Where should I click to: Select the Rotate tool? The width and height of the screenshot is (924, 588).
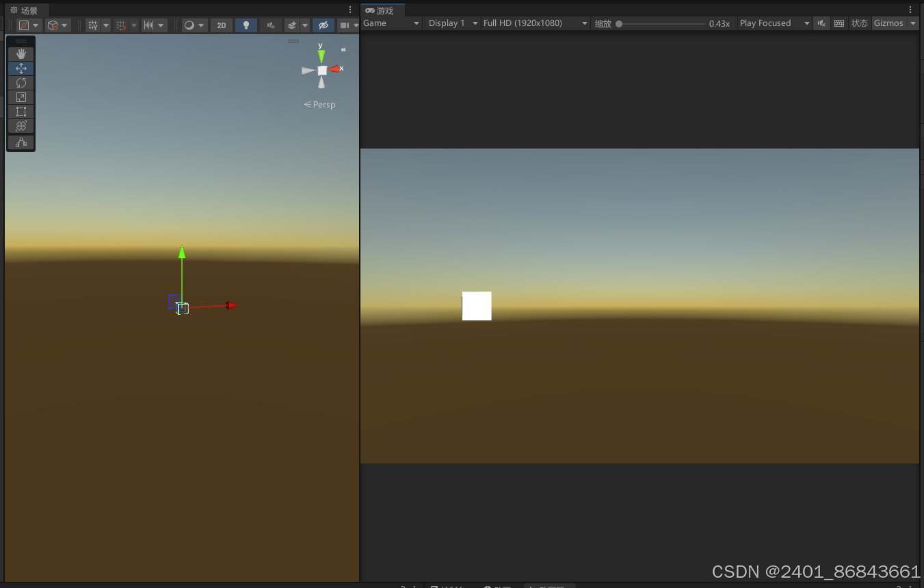click(21, 82)
